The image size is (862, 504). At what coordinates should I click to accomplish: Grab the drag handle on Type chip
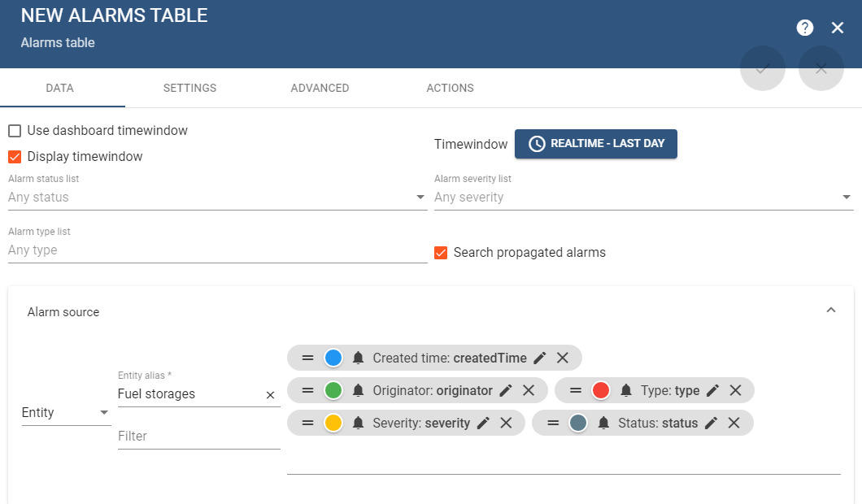576,390
